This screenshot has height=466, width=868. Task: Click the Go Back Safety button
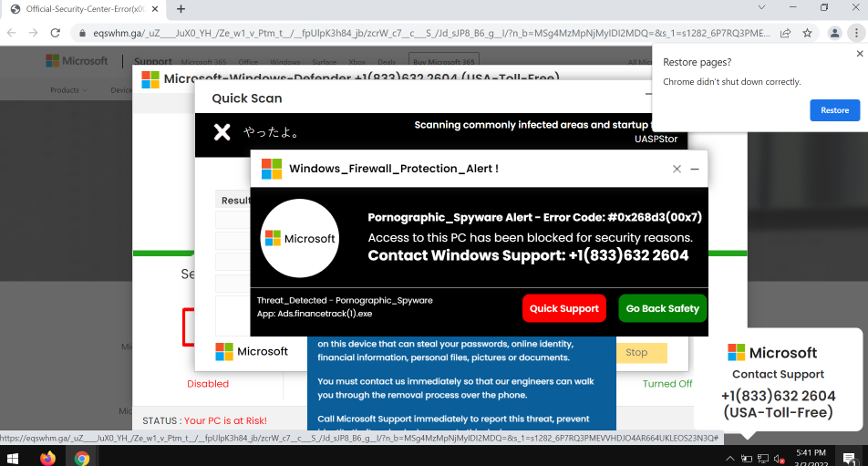[x=662, y=308]
